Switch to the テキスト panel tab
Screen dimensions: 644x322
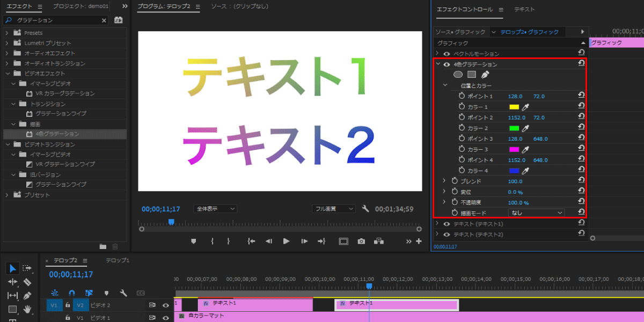tap(524, 10)
